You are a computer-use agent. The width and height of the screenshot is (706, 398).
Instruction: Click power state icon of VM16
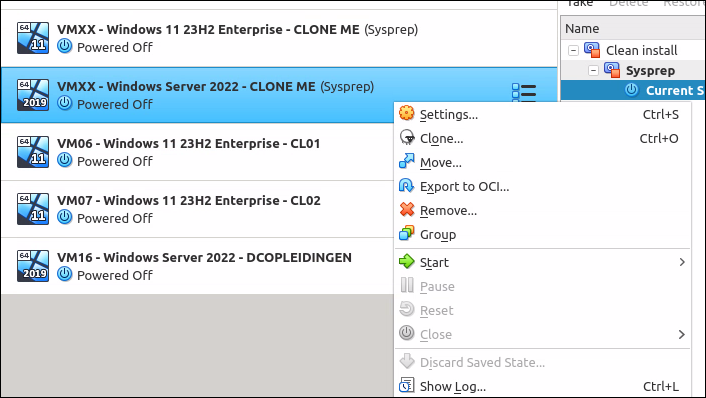tap(65, 274)
